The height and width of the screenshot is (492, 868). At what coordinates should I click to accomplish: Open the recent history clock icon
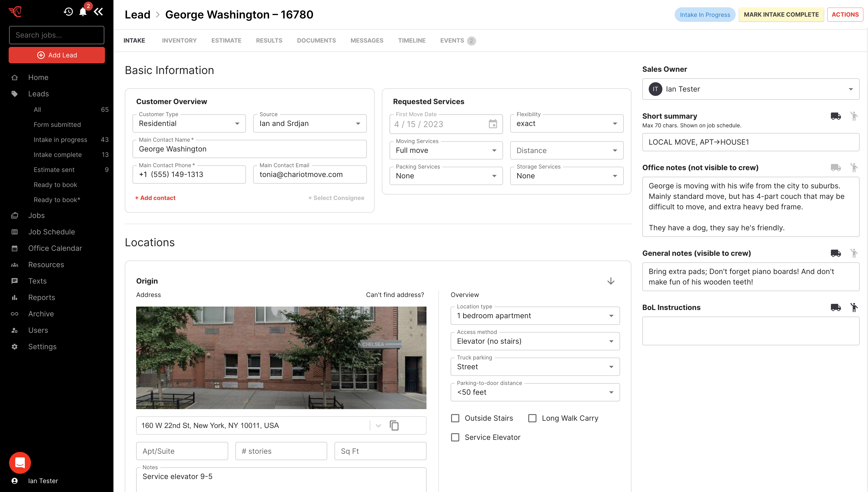click(x=68, y=12)
